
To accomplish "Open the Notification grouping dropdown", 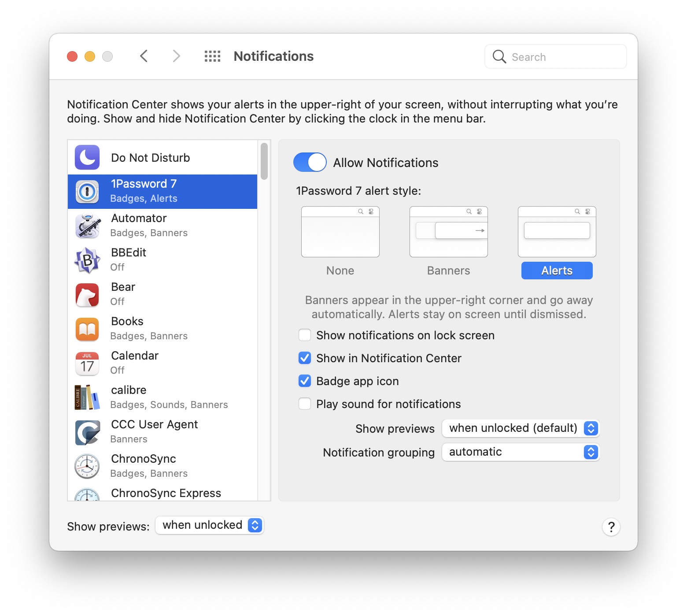I will click(521, 452).
